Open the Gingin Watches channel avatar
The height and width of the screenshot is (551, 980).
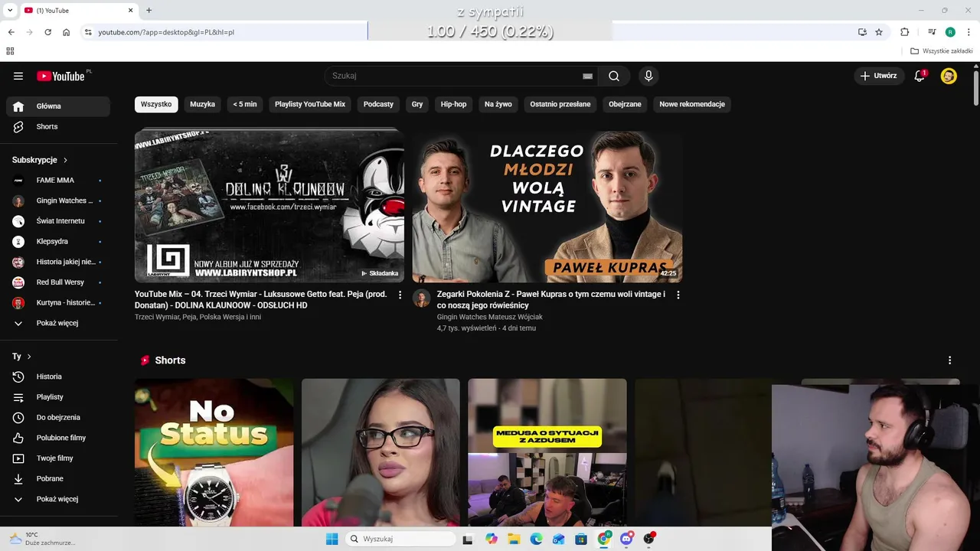pos(422,298)
